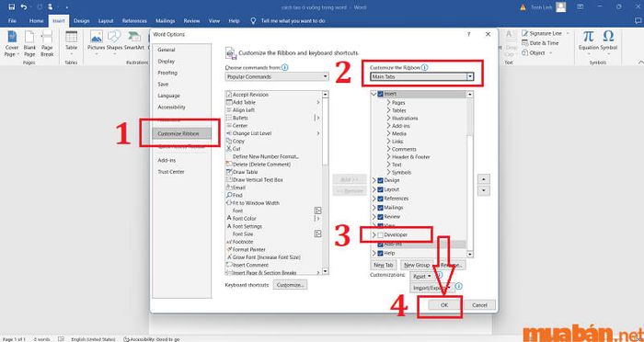Collapse the Insert tab node
Screen dimensions: 644x342
pyautogui.click(x=374, y=95)
